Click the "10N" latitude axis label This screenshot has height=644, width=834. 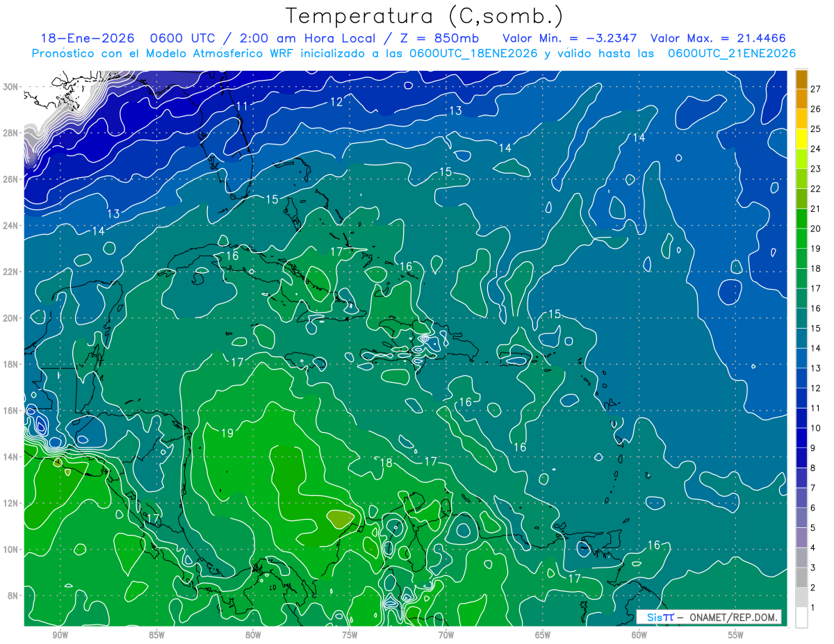pyautogui.click(x=12, y=550)
